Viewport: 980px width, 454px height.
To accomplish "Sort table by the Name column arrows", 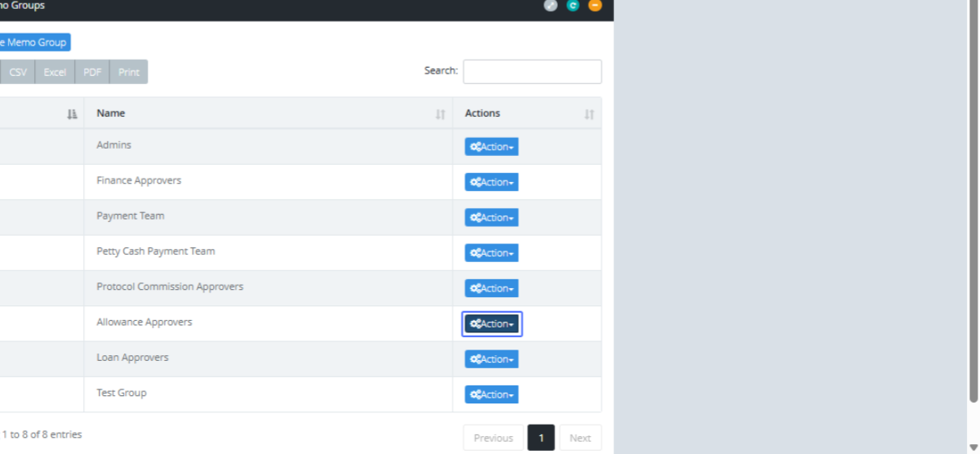I will click(x=440, y=114).
